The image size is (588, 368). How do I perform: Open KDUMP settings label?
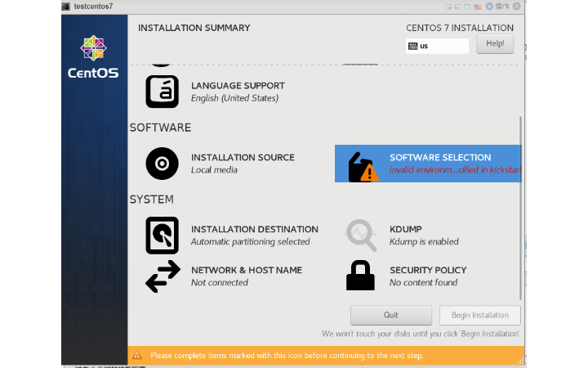pyautogui.click(x=406, y=229)
